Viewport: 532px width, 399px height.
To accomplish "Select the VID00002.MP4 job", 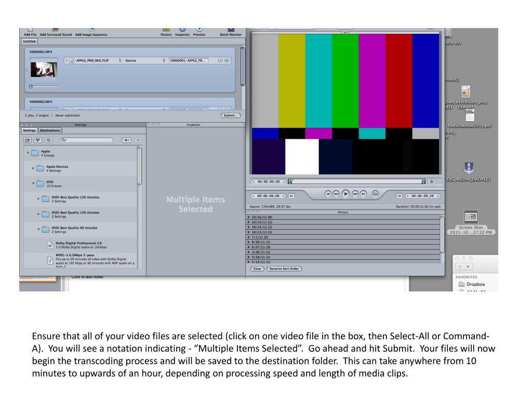I will [130, 104].
